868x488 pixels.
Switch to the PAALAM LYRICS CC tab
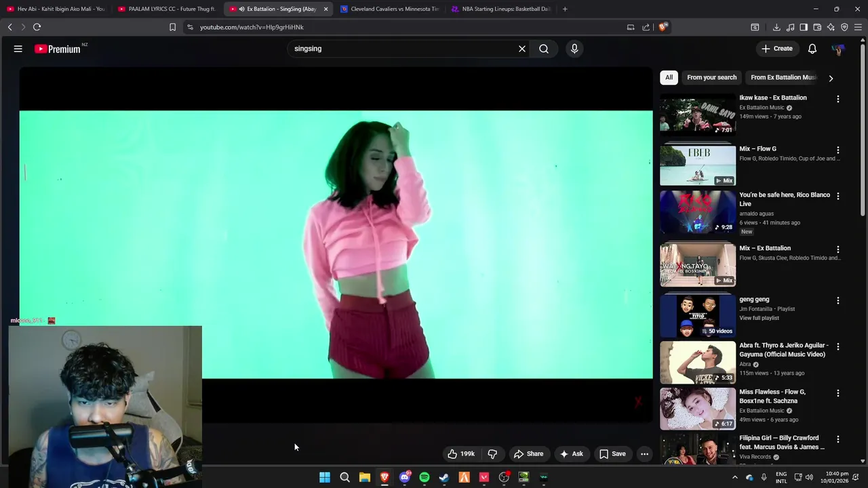point(167,9)
